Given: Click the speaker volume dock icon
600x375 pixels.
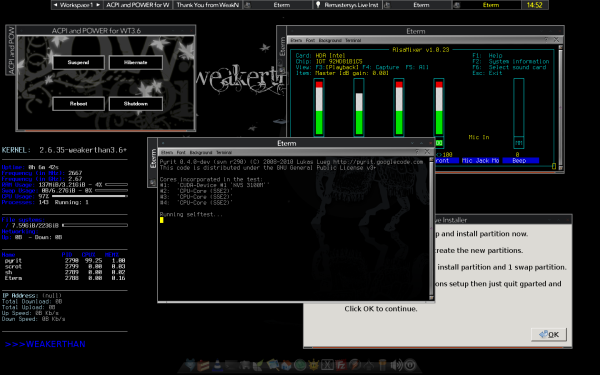Looking at the screenshot, I should point(396,365).
